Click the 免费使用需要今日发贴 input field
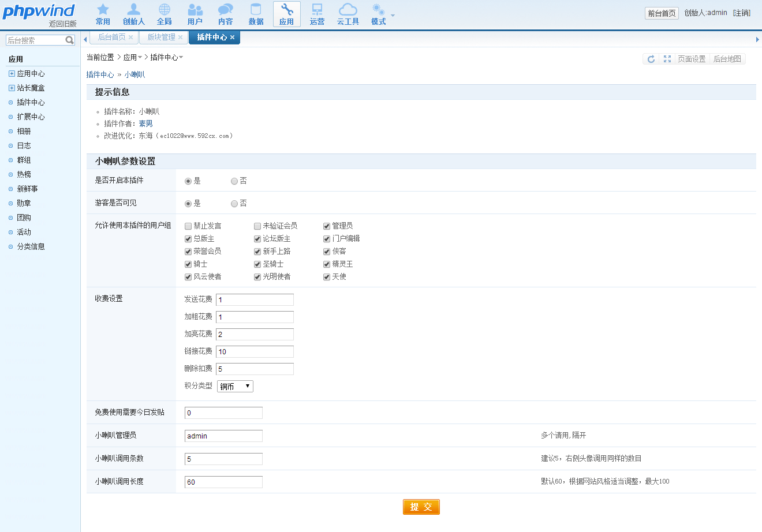This screenshot has height=532, width=762. (x=223, y=413)
